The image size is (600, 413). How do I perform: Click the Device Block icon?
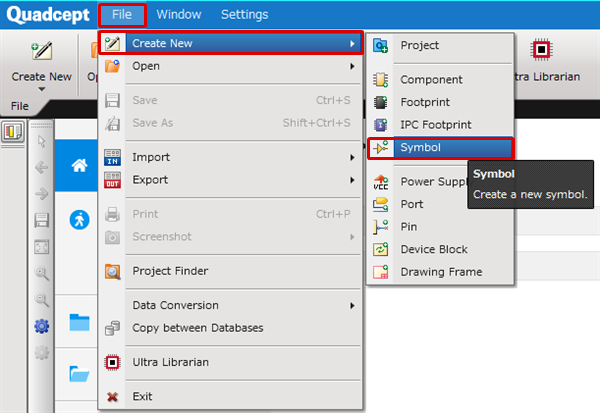pyautogui.click(x=380, y=250)
